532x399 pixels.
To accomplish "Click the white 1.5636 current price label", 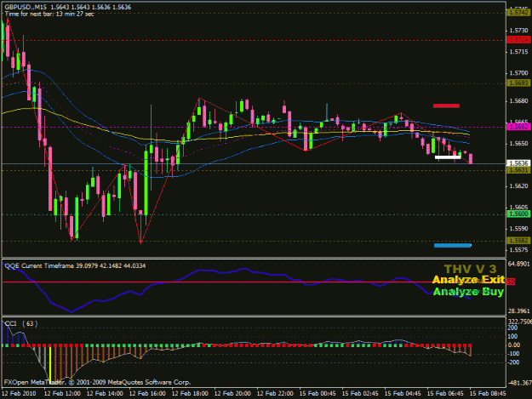I will pyautogui.click(x=518, y=163).
